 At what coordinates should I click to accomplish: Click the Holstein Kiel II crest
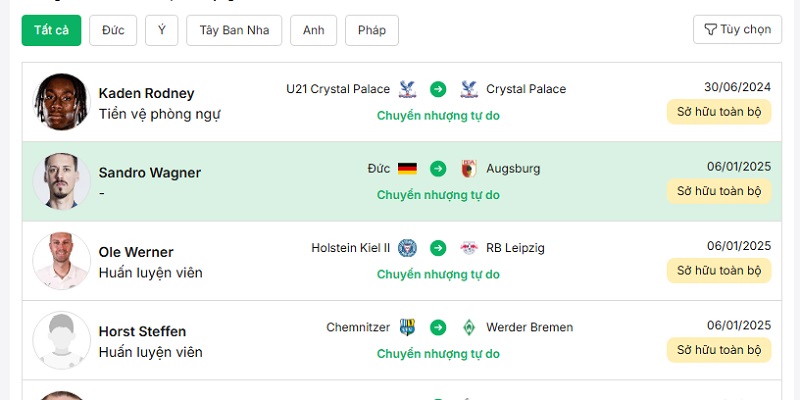click(x=407, y=248)
